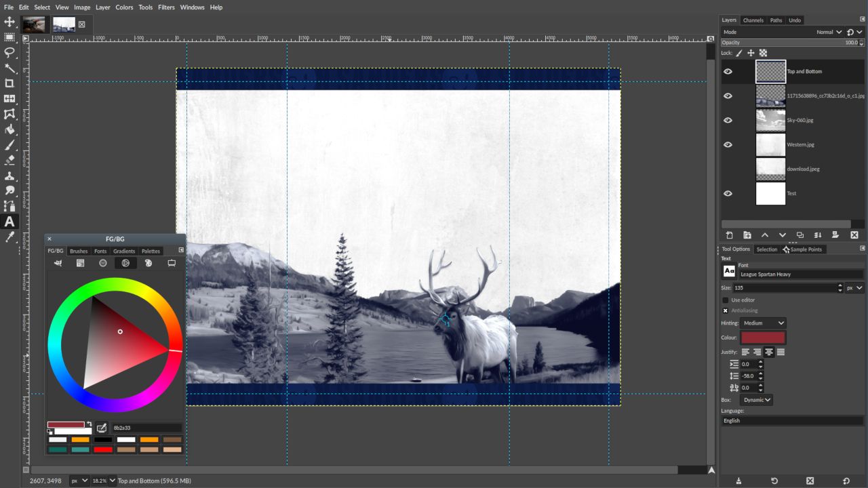Raise the selected layer

(x=765, y=235)
